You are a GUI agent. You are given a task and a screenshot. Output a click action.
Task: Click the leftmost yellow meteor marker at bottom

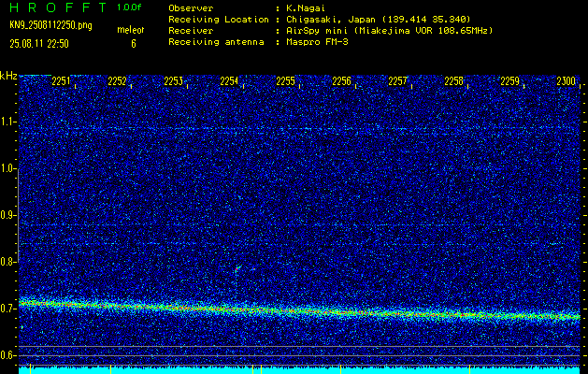tap(30, 368)
